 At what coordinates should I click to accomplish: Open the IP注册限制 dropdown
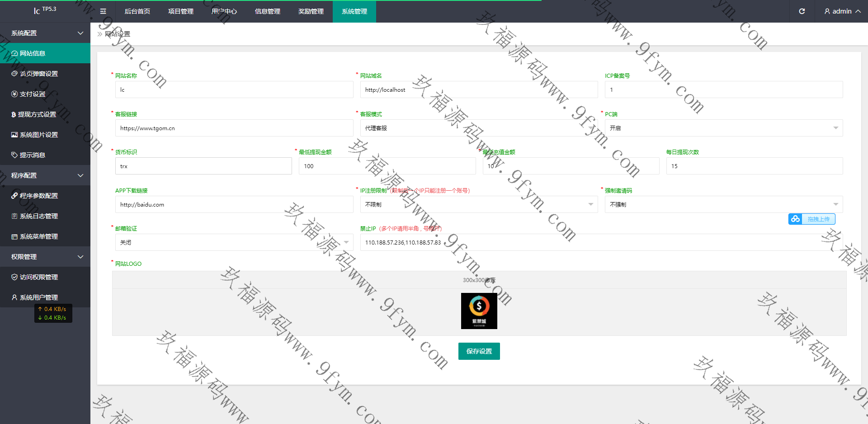[x=478, y=204]
